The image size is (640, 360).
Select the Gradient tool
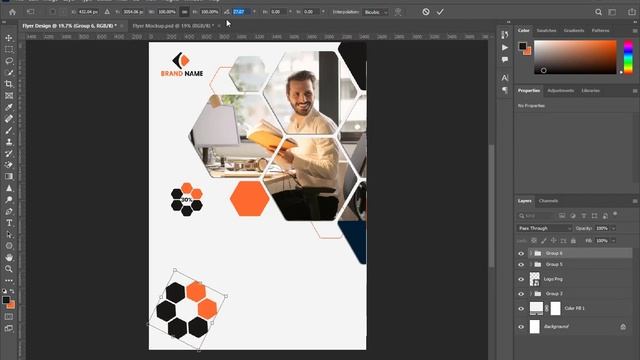[x=9, y=176]
